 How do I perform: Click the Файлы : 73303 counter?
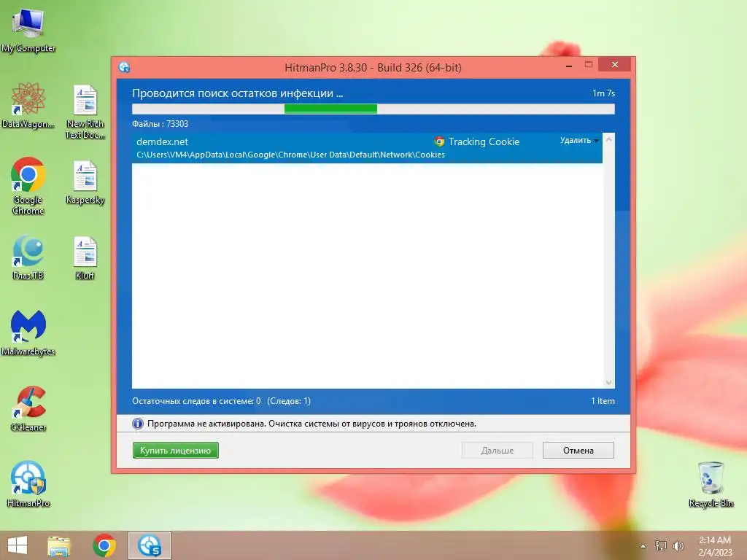click(x=160, y=124)
